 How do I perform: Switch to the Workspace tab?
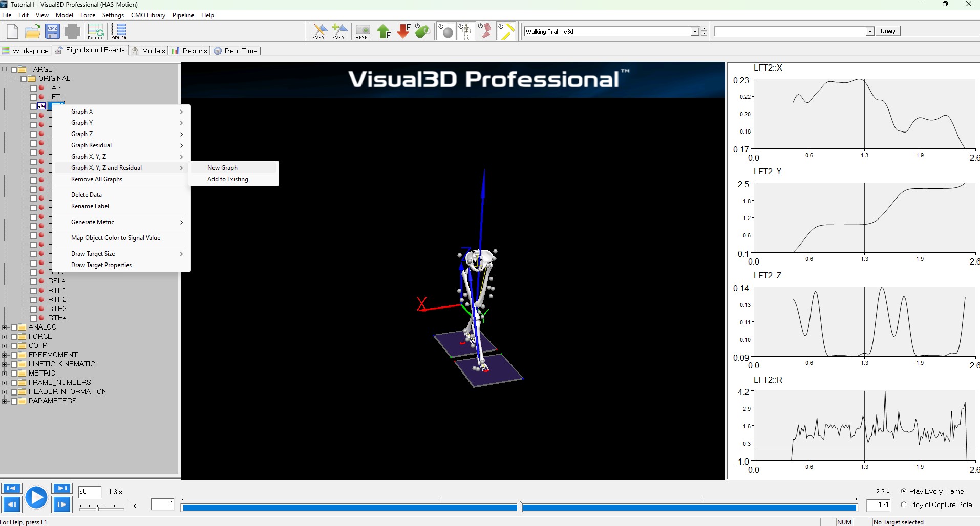(25, 51)
